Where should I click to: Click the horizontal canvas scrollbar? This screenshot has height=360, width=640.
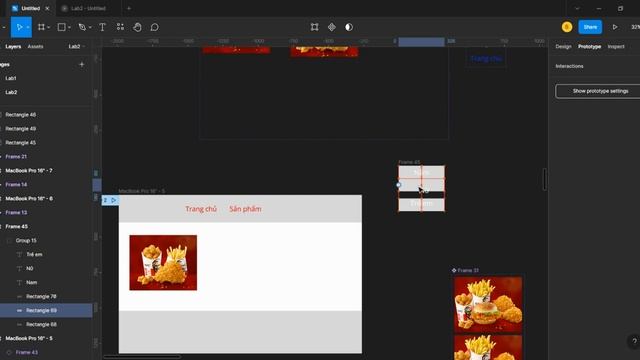click(x=142, y=357)
